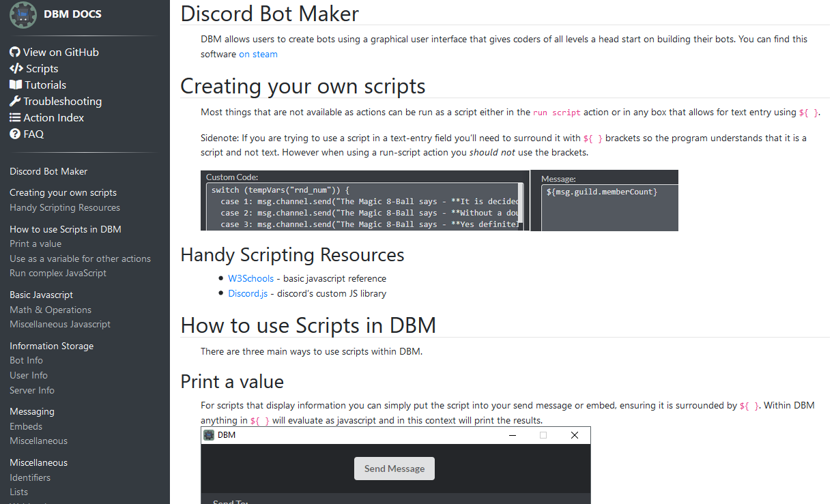Open the Action Index page
This screenshot has height=504, width=834.
54,117
